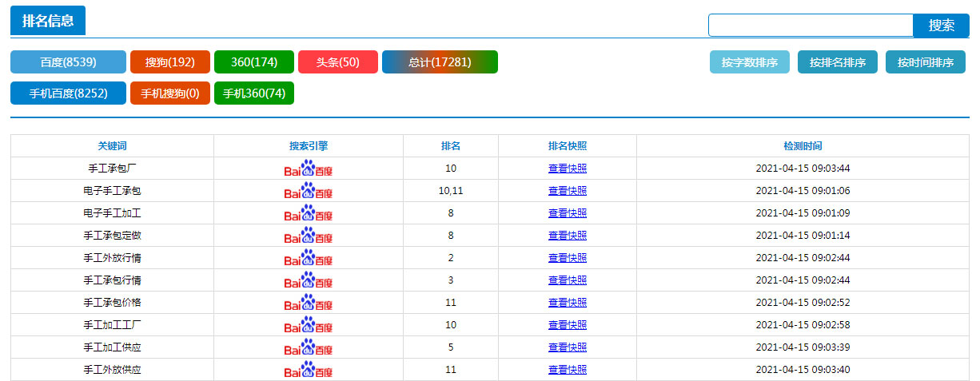Click the 关键词 column header
Screen dimensions: 980x381
coord(113,146)
